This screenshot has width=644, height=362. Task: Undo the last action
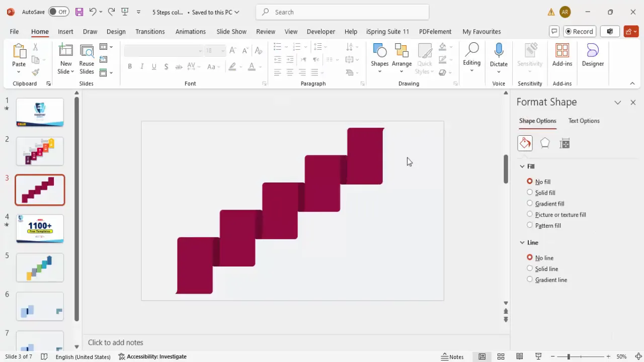click(93, 12)
